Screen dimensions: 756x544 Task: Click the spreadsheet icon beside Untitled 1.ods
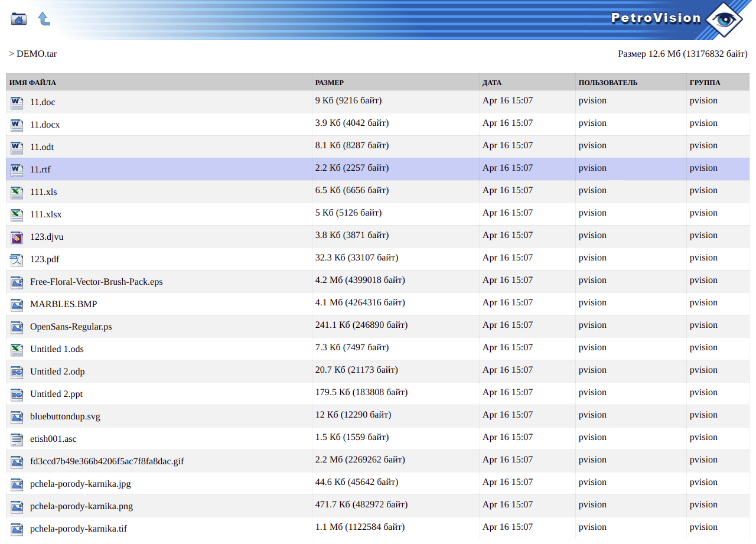(x=17, y=349)
